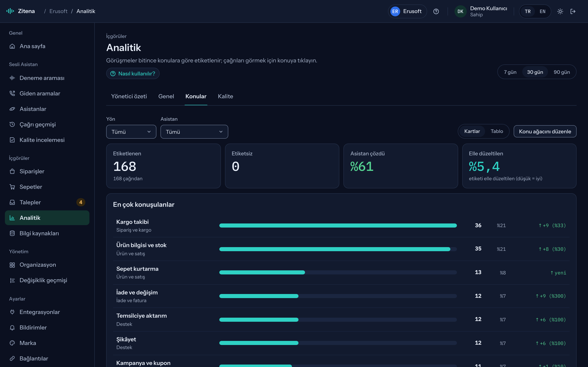
Task: Click Konu ağacını düzenle button
Action: [545, 131]
